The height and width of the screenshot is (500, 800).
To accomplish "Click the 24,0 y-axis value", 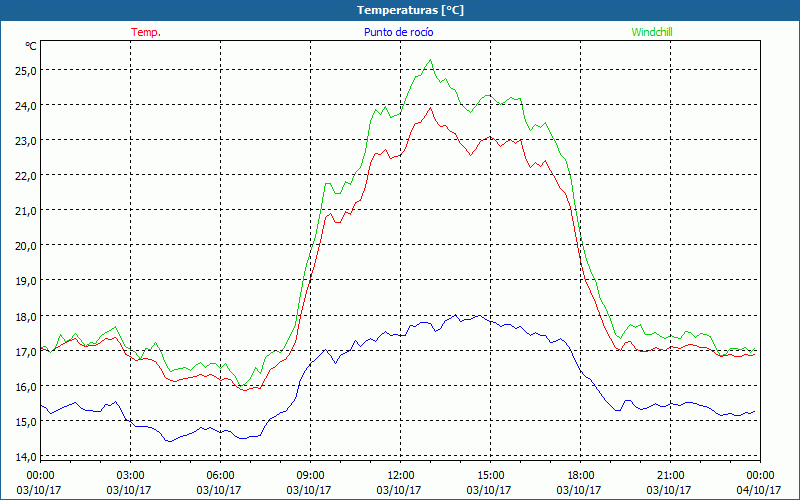I will coord(26,105).
